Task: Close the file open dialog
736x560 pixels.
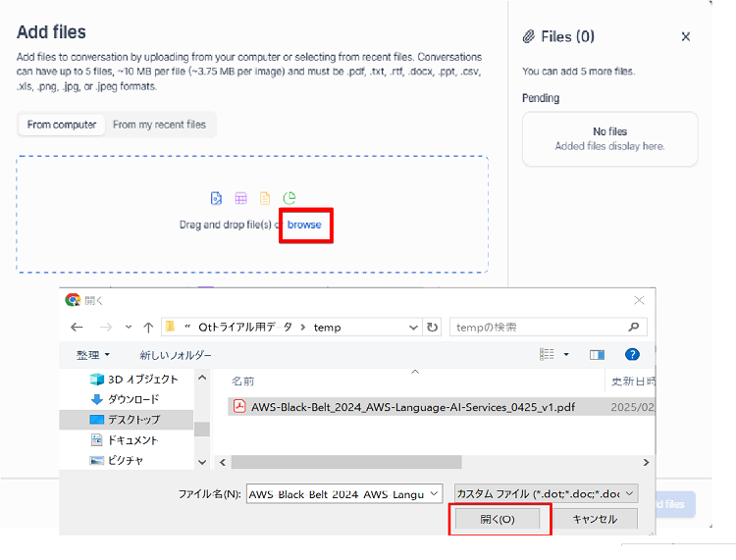Action: [x=639, y=300]
